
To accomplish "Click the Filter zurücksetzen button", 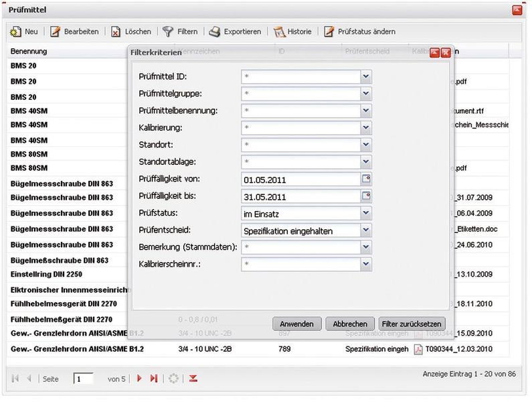I will click(x=412, y=324).
